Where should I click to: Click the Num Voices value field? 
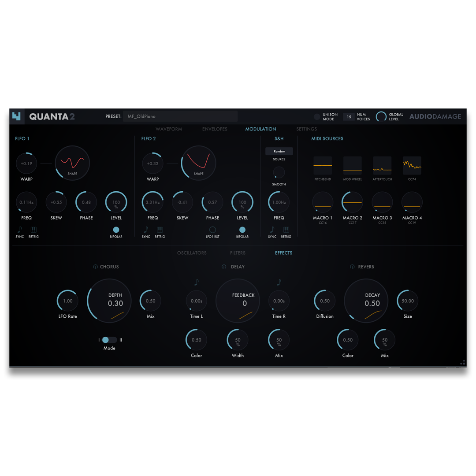[349, 116]
